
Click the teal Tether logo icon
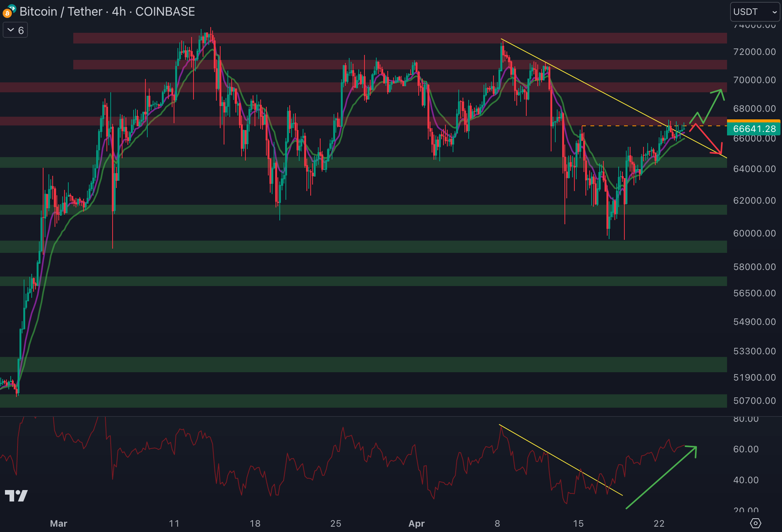[12, 8]
